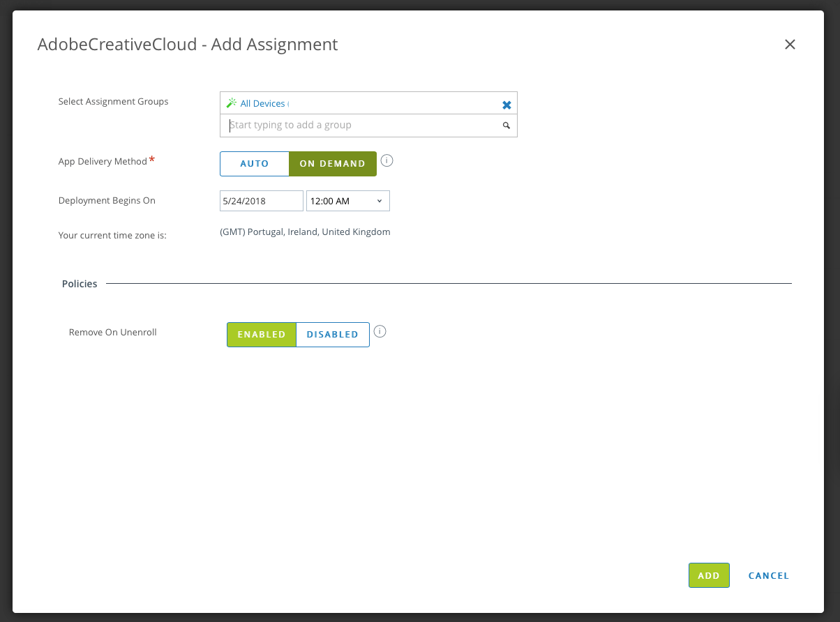
Task: Open info icon beside Remove On Unenroll
Action: point(380,331)
